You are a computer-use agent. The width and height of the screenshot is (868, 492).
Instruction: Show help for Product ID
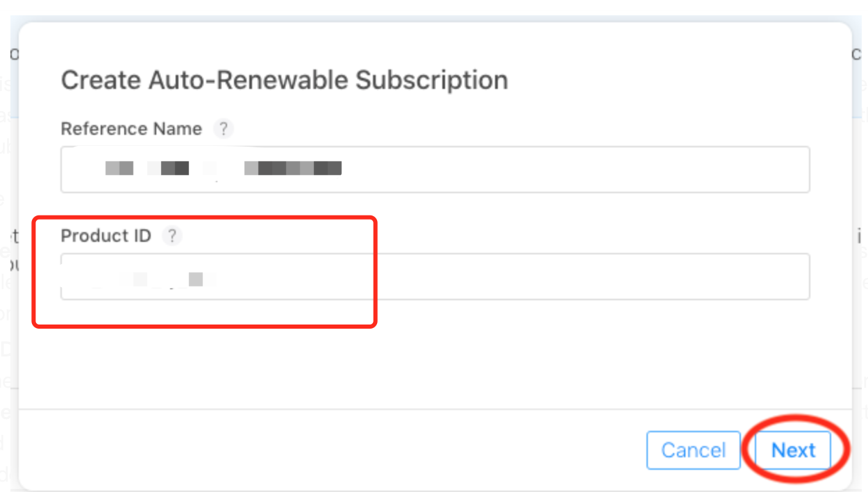point(172,236)
